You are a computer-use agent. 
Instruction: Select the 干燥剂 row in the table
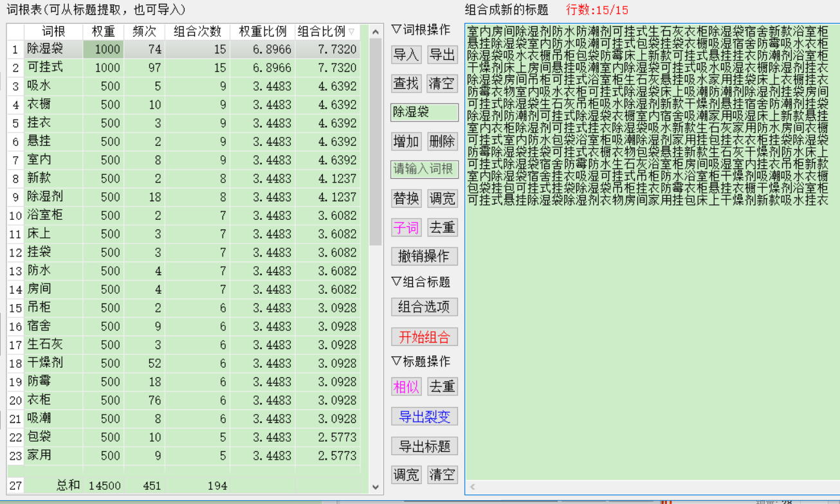tap(45, 363)
